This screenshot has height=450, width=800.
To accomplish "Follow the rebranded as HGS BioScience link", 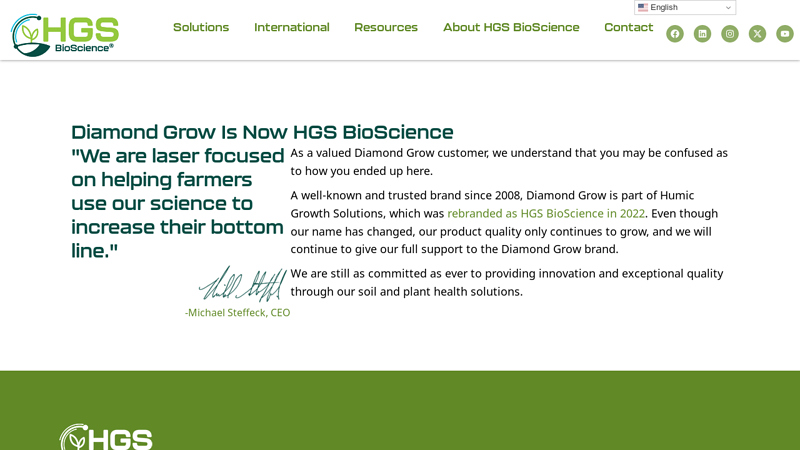I will point(546,213).
